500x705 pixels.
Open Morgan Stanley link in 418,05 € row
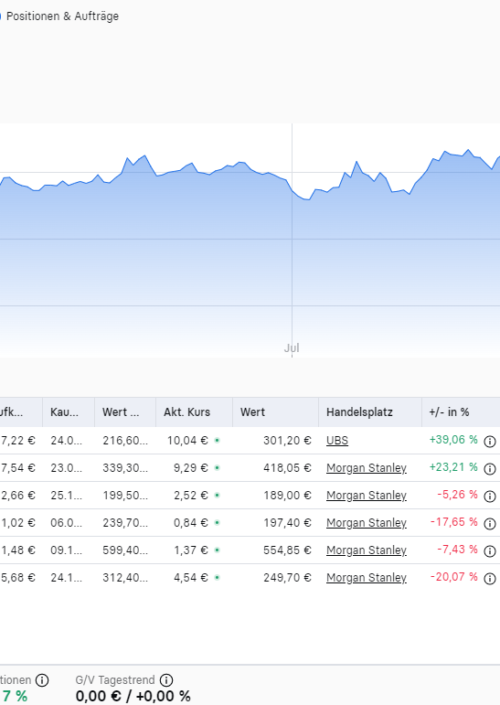point(366,468)
